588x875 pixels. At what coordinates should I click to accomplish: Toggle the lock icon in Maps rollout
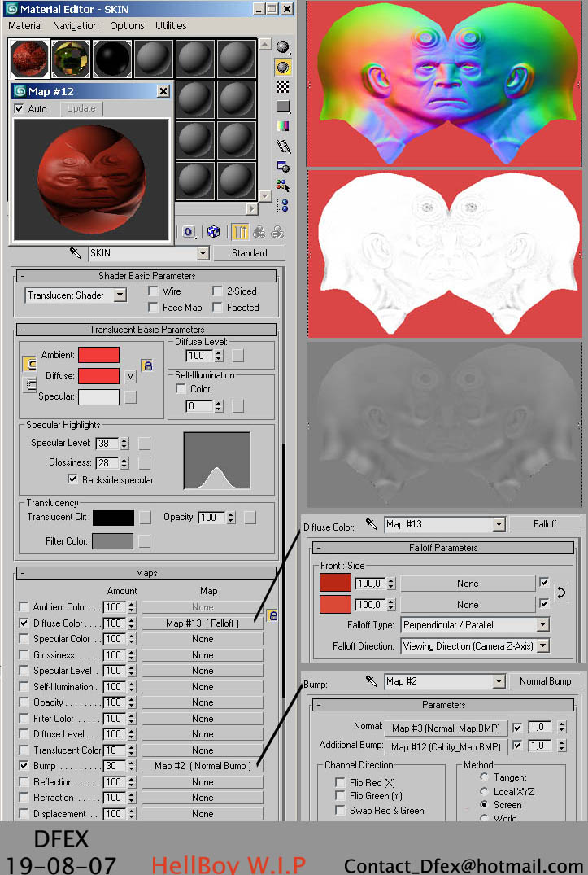(x=272, y=615)
